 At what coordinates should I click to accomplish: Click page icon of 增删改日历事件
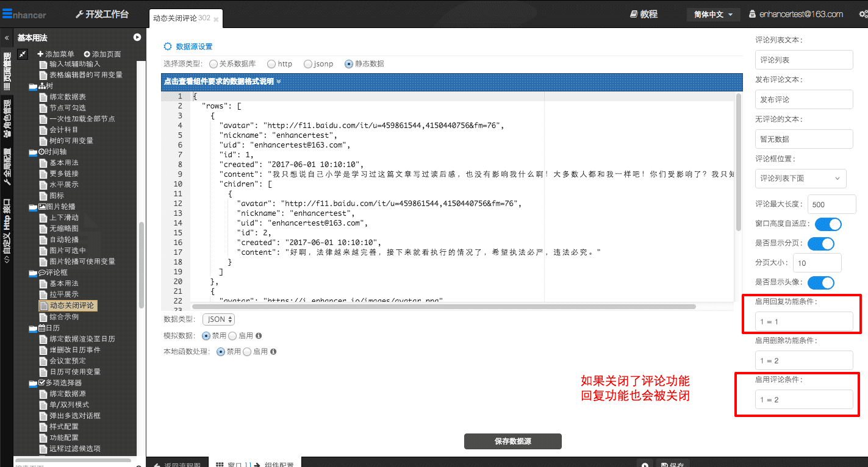point(43,350)
